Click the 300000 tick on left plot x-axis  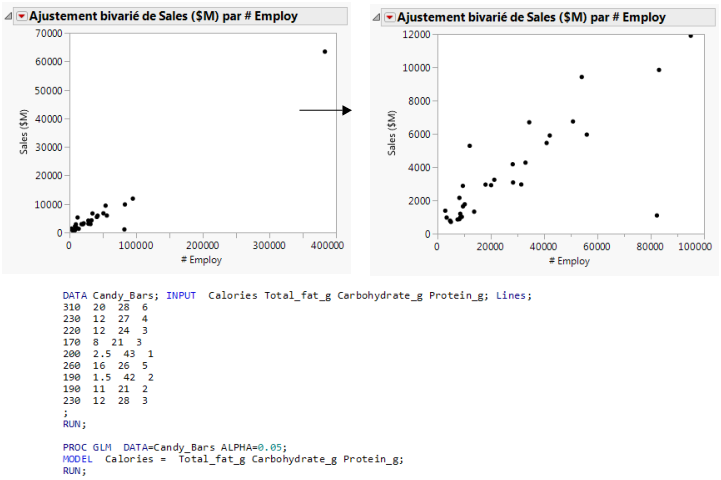tap(269, 246)
